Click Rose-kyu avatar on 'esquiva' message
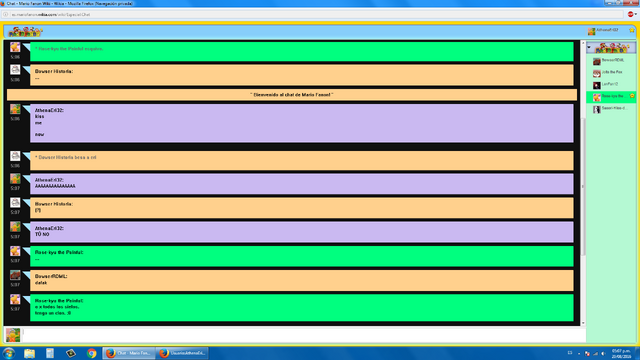640x360 pixels. pos(15,47)
